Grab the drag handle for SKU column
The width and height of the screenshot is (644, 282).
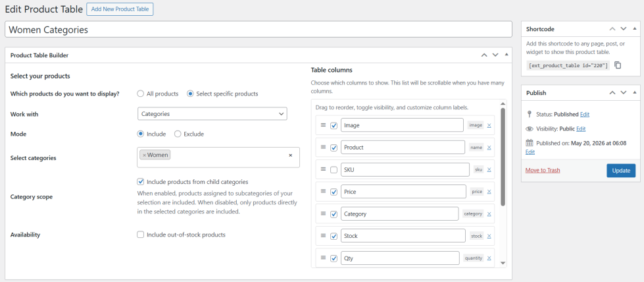tap(323, 169)
